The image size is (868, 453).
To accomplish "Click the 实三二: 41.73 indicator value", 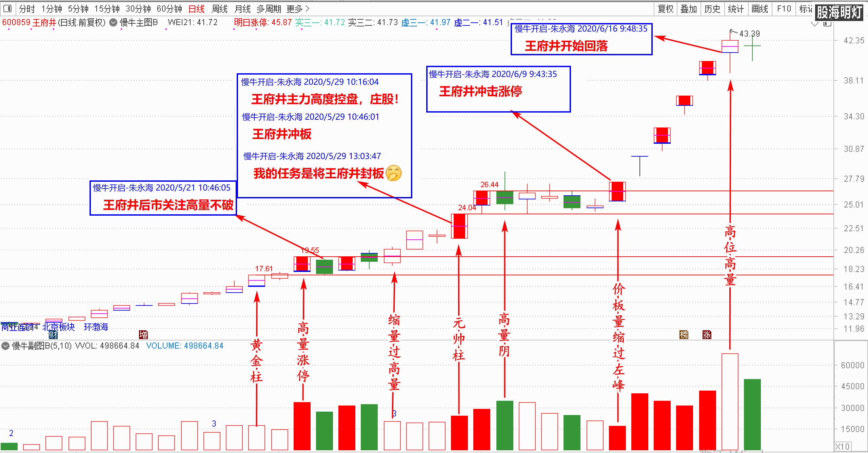I will pyautogui.click(x=373, y=22).
